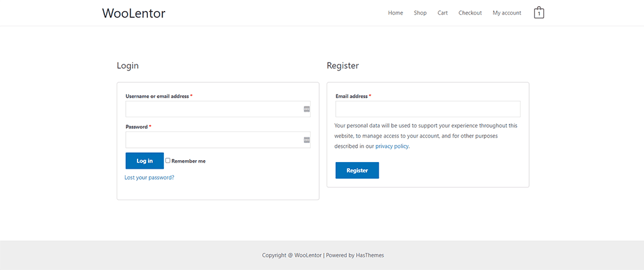Click the password manager icon in username field
The width and height of the screenshot is (644, 270).
tap(306, 109)
